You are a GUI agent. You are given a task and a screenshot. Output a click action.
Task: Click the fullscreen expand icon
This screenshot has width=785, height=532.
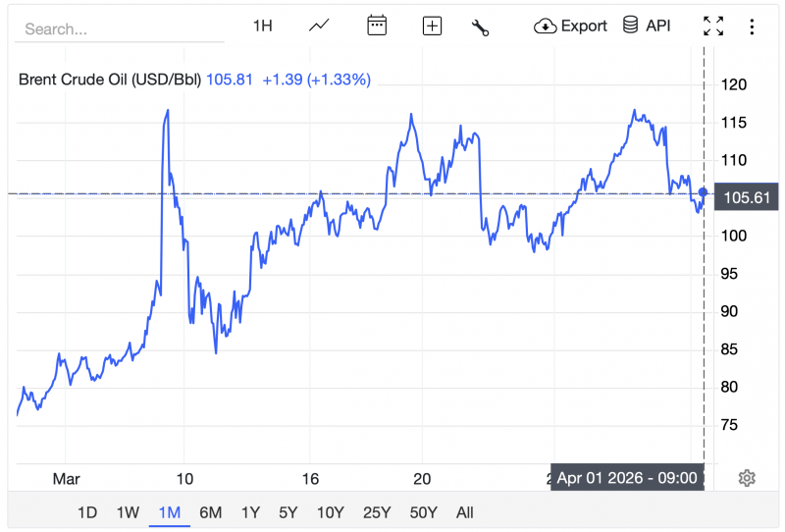pyautogui.click(x=713, y=27)
